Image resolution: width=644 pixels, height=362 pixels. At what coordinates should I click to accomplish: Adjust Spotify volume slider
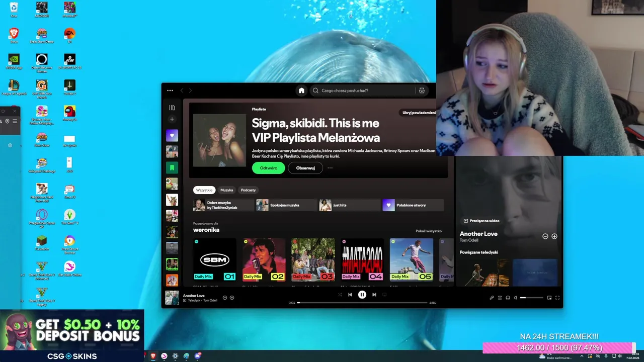532,298
